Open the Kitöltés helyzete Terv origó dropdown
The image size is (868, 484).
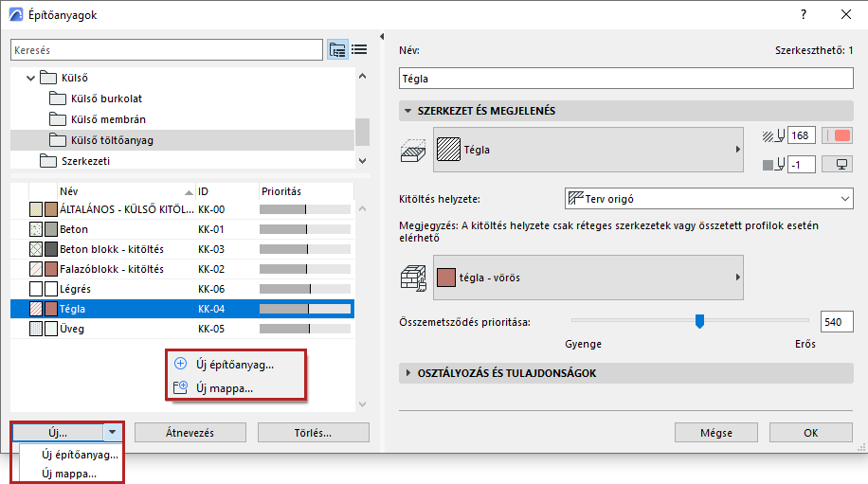point(709,199)
